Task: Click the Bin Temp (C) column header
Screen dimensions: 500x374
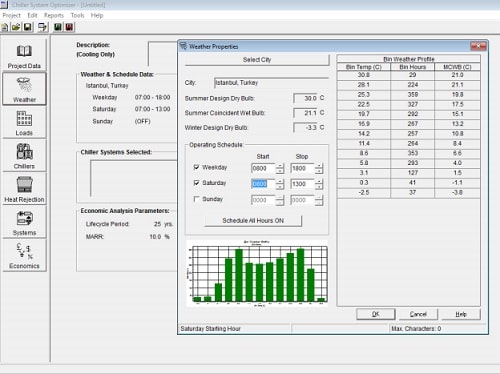Action: click(x=364, y=67)
